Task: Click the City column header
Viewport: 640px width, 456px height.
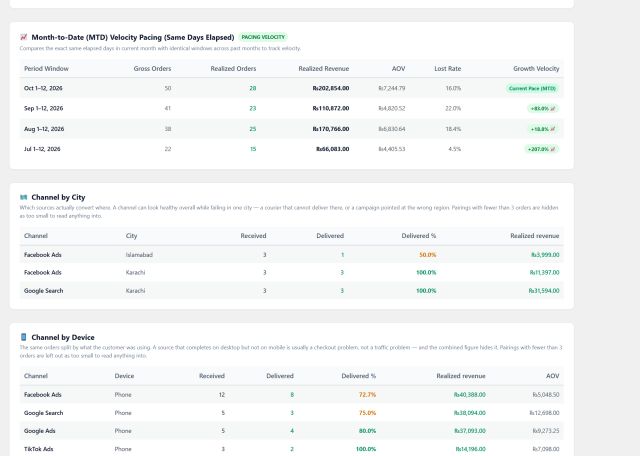Action: click(131, 236)
